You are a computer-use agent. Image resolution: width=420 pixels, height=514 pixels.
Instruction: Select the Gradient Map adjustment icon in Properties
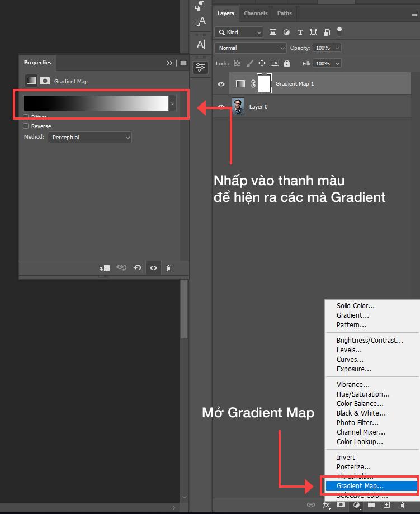pyautogui.click(x=31, y=81)
